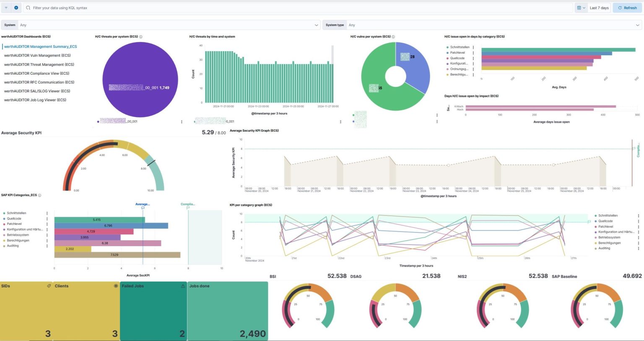This screenshot has height=341, width=644.
Task: Open werthAUDITOR SAL/SLOG Viewer (ECS)
Action: [x=37, y=91]
